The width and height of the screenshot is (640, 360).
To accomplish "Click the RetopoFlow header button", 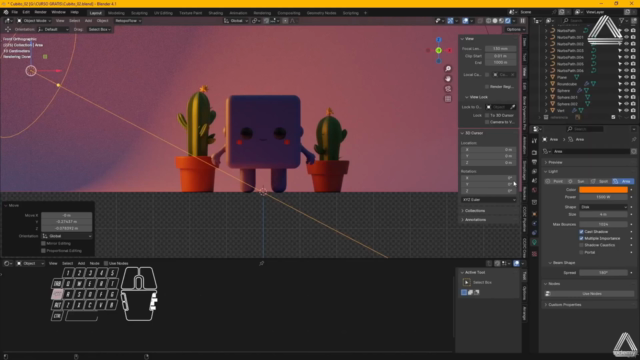I will click(127, 21).
